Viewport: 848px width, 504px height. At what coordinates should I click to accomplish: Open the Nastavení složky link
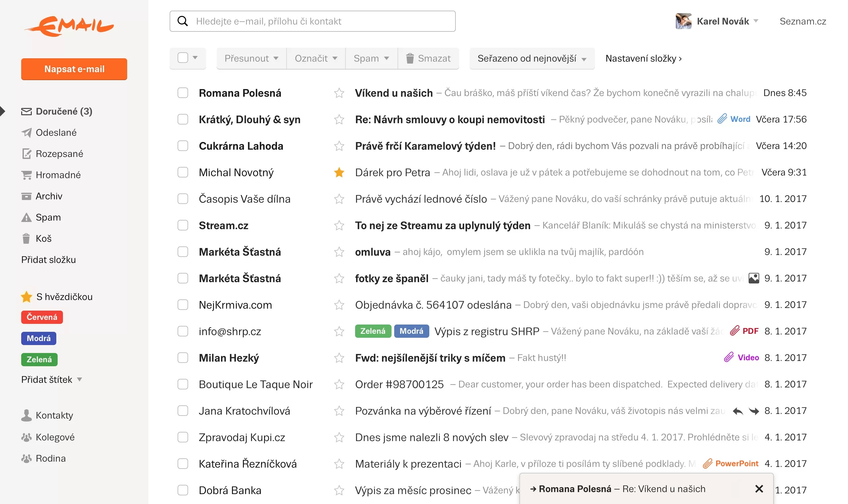point(643,58)
